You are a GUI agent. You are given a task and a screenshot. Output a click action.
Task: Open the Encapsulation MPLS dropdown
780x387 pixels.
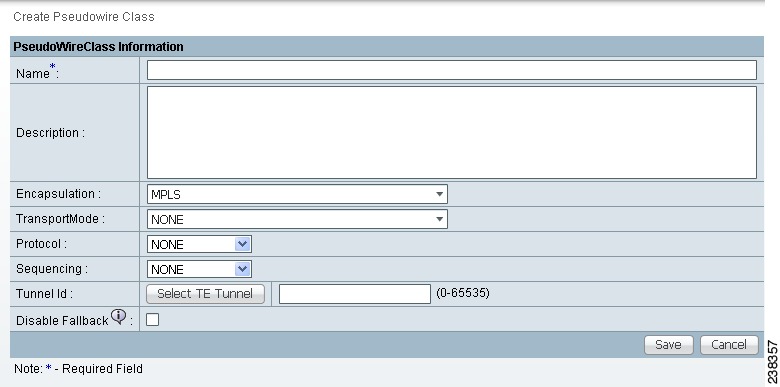297,194
